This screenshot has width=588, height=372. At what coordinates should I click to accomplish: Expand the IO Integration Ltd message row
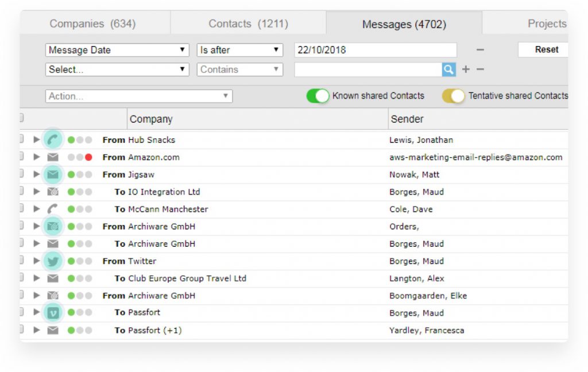point(36,192)
